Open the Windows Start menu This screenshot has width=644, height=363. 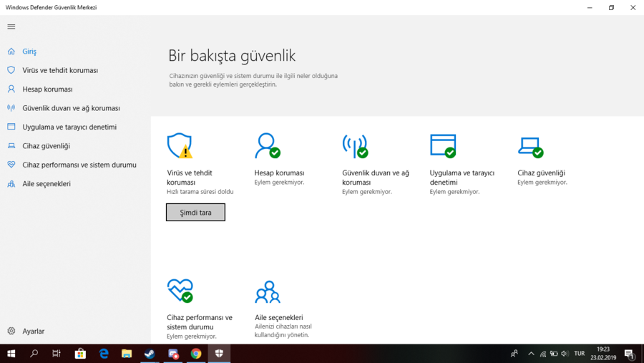pyautogui.click(x=11, y=354)
